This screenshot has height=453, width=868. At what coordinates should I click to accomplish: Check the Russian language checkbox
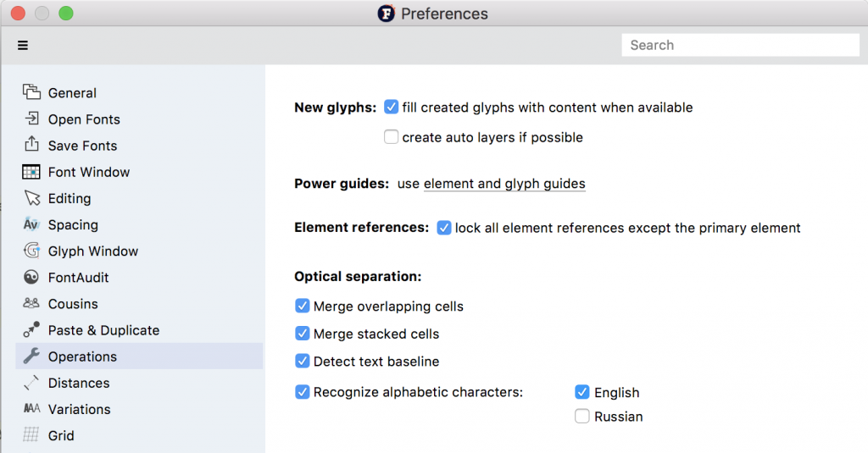pos(582,417)
